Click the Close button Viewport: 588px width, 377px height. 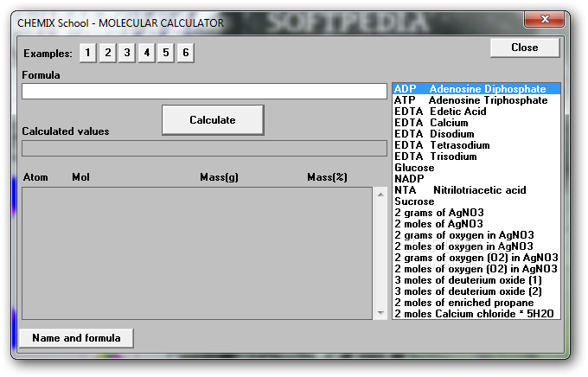[x=525, y=48]
